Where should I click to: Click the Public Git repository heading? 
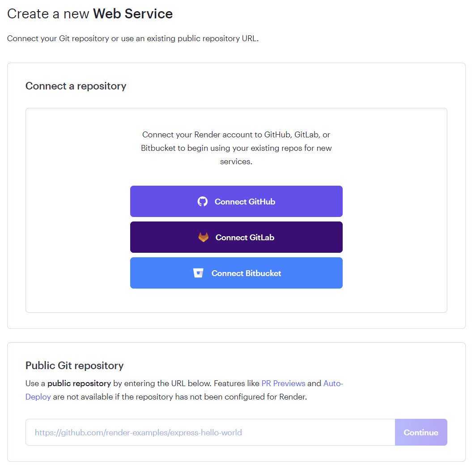tap(74, 366)
